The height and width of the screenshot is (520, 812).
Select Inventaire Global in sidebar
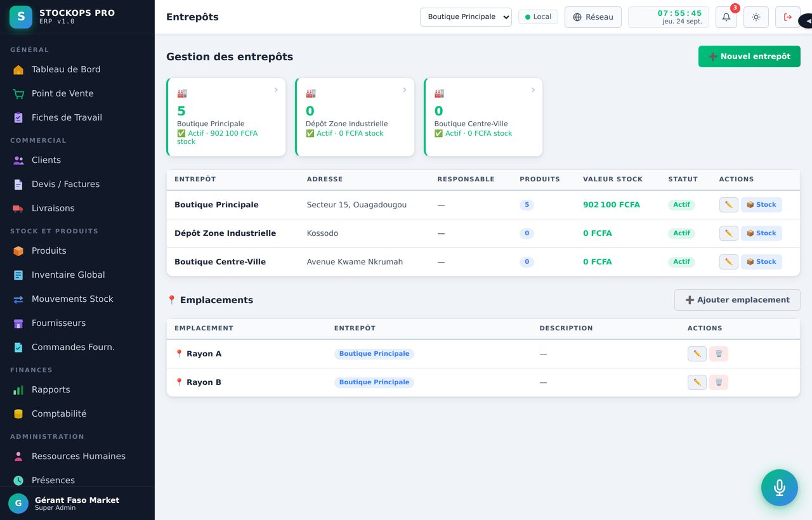click(x=77, y=275)
